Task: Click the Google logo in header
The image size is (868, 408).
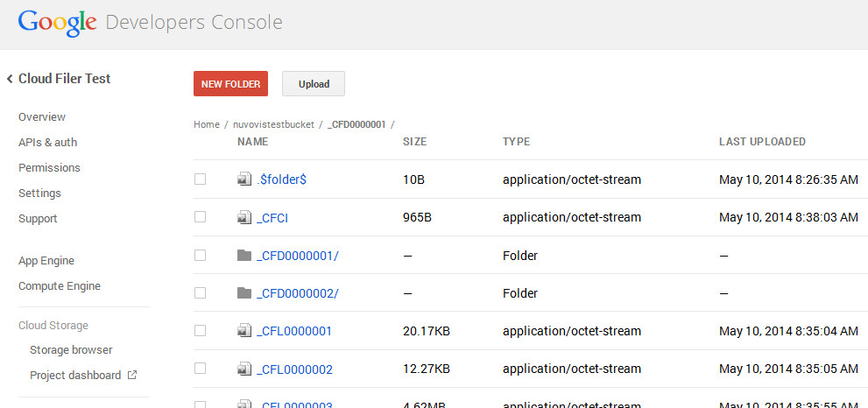Action: [57, 23]
